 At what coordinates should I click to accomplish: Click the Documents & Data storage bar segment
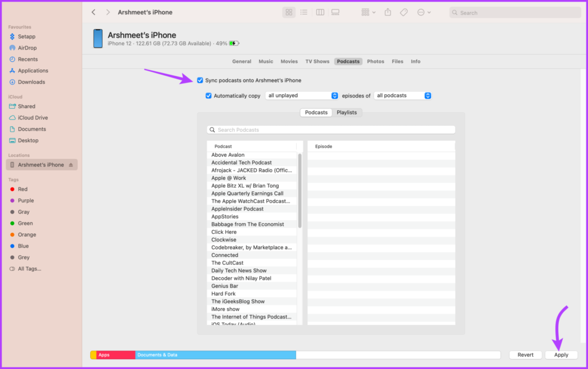[216, 355]
